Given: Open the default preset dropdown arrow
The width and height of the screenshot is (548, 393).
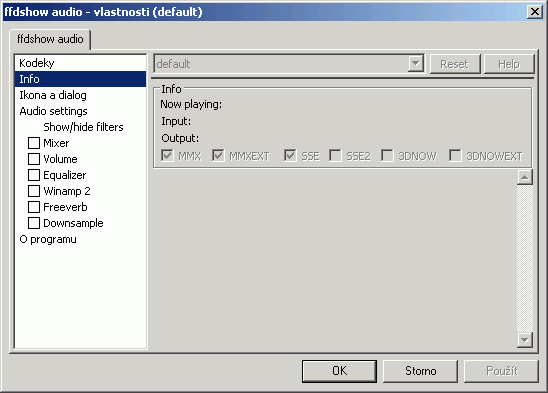Looking at the screenshot, I should point(416,64).
